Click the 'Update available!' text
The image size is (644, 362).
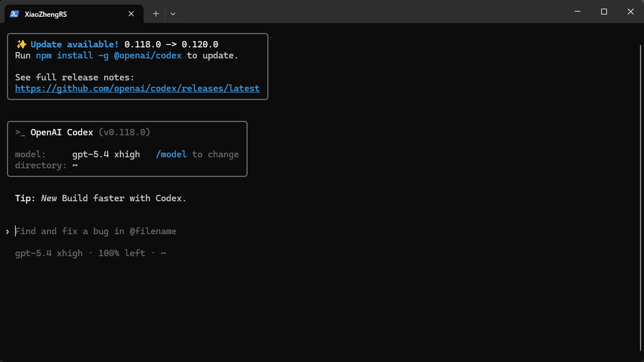(75, 45)
